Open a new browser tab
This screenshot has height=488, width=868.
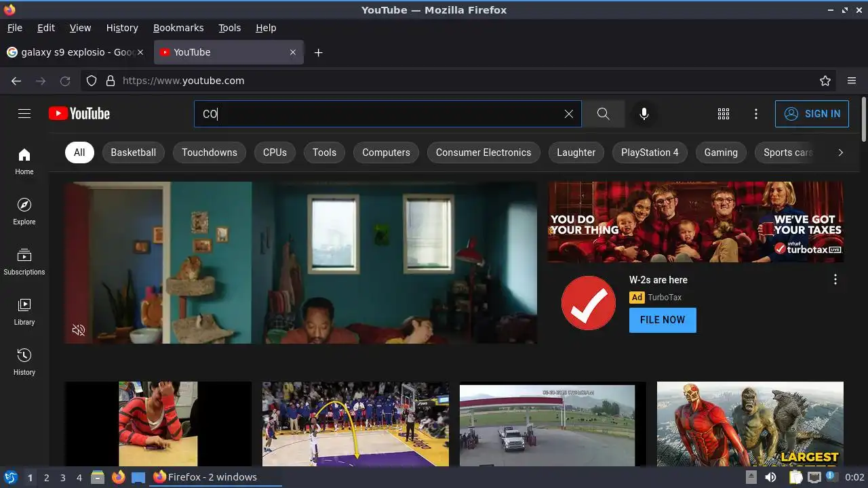[x=318, y=52]
